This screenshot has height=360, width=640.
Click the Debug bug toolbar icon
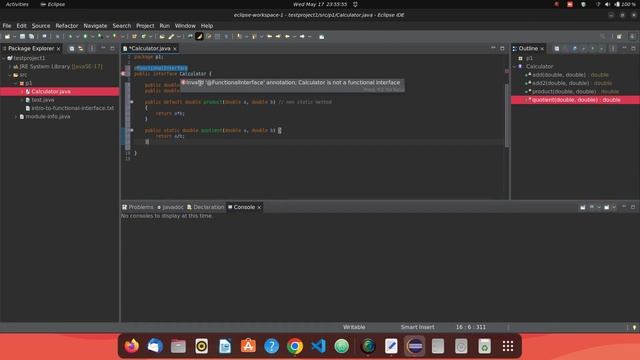(x=70, y=37)
